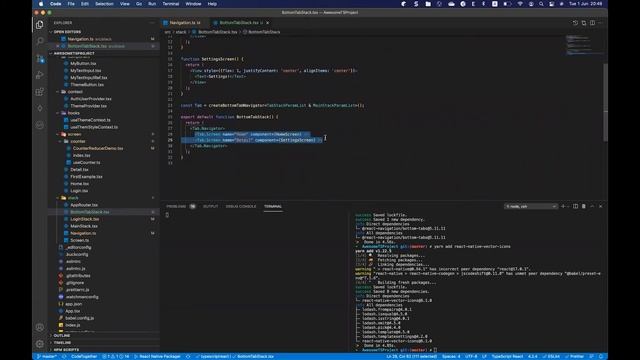Select the terminal shell dropdown

click(531, 207)
